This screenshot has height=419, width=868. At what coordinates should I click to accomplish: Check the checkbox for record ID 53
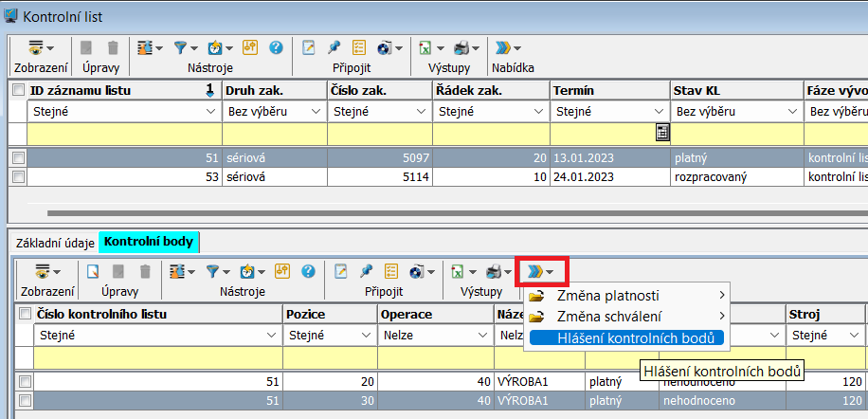(19, 176)
